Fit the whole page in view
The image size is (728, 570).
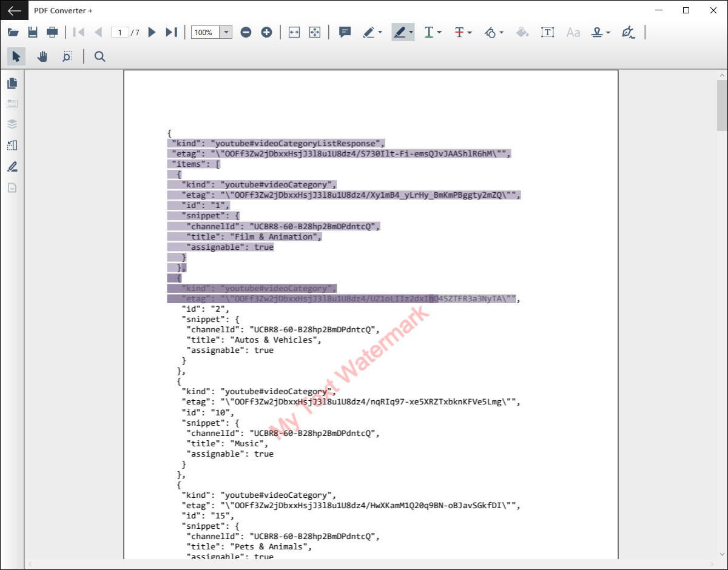[x=315, y=32]
